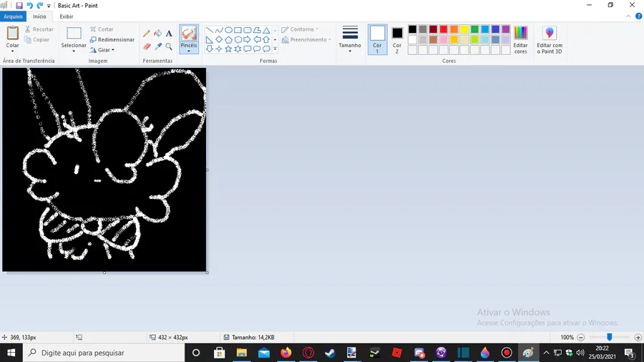Choose the six-point star shape
Screen dimensions: 644x362
tap(238, 49)
